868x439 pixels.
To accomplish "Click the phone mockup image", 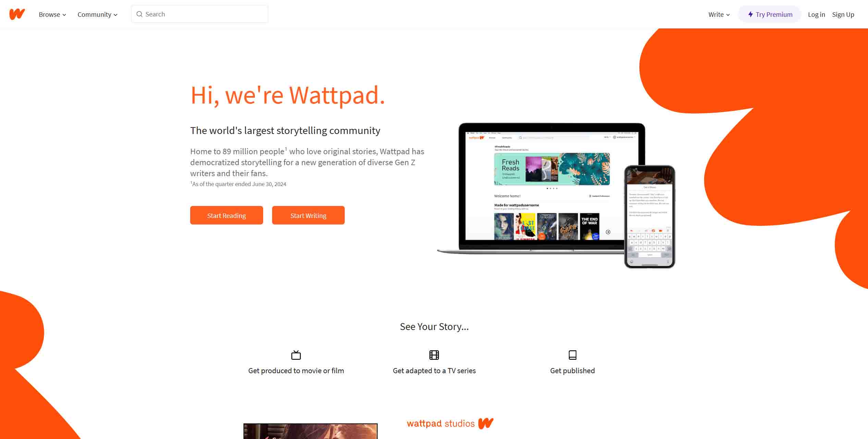I will [649, 217].
